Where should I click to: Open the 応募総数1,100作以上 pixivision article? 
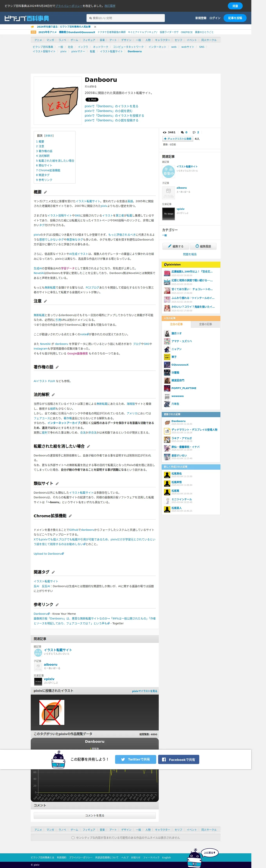(192, 272)
